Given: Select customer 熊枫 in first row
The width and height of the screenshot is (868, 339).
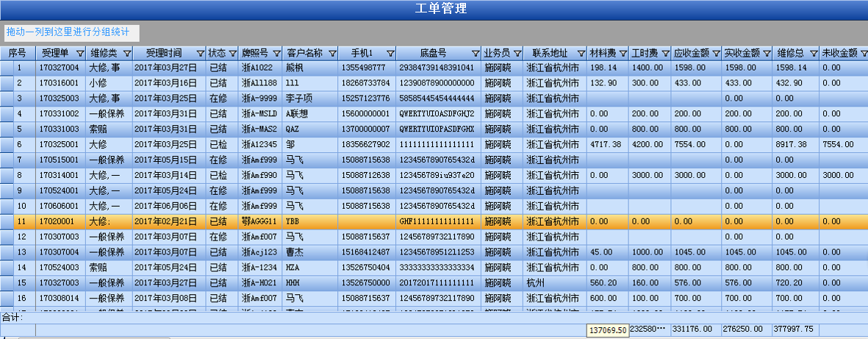Looking at the screenshot, I should click(294, 68).
